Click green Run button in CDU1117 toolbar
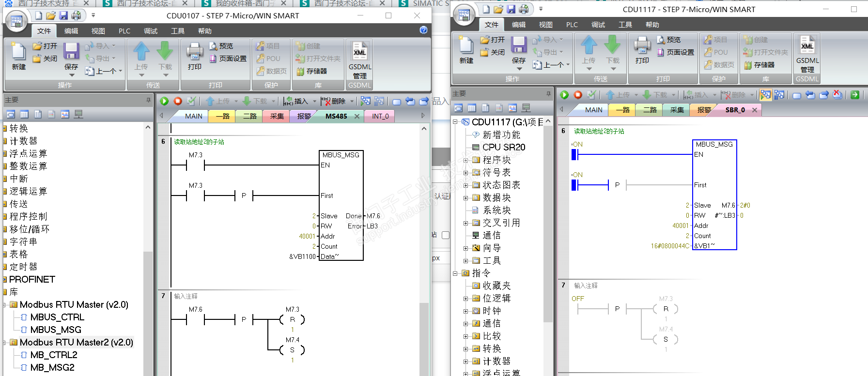Viewport: 868px width, 376px height. click(x=564, y=95)
